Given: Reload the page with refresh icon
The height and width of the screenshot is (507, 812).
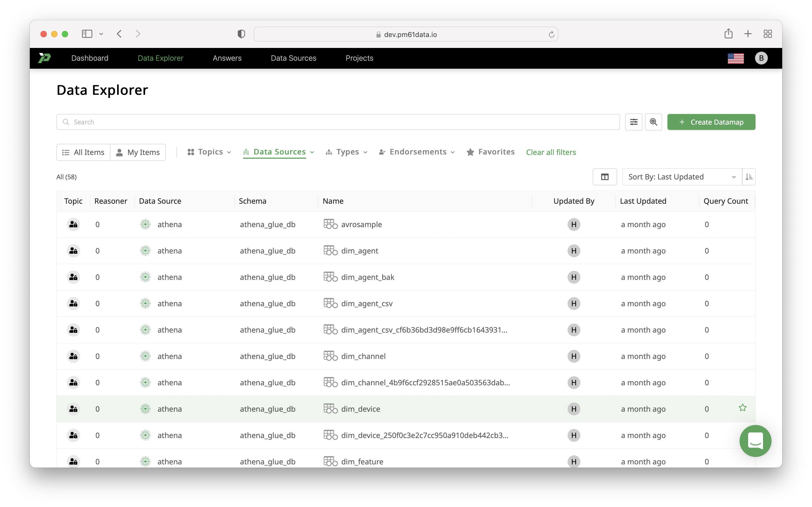Looking at the screenshot, I should pos(551,34).
